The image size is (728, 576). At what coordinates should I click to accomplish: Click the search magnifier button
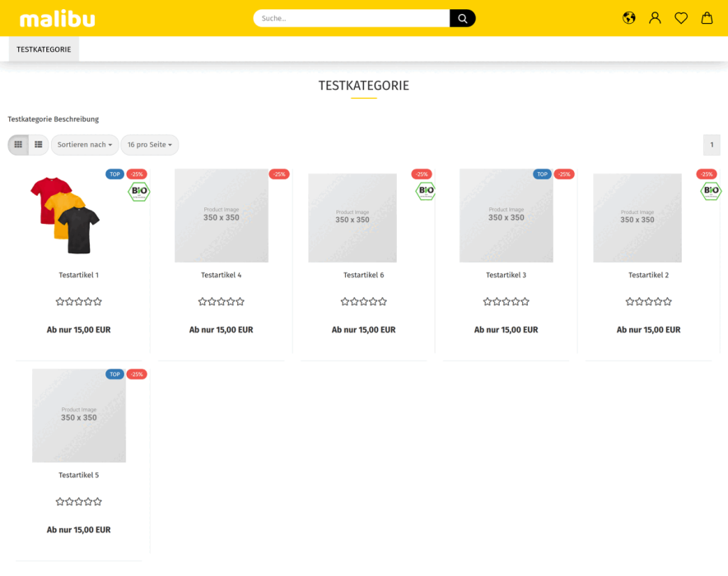pos(463,18)
